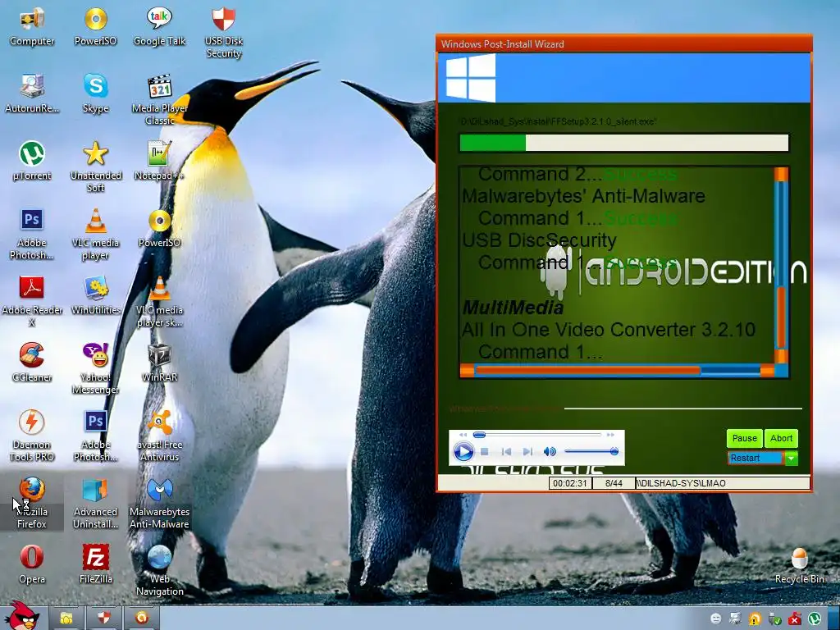Skip to next track in player
Image resolution: width=840 pixels, height=630 pixels.
point(527,452)
